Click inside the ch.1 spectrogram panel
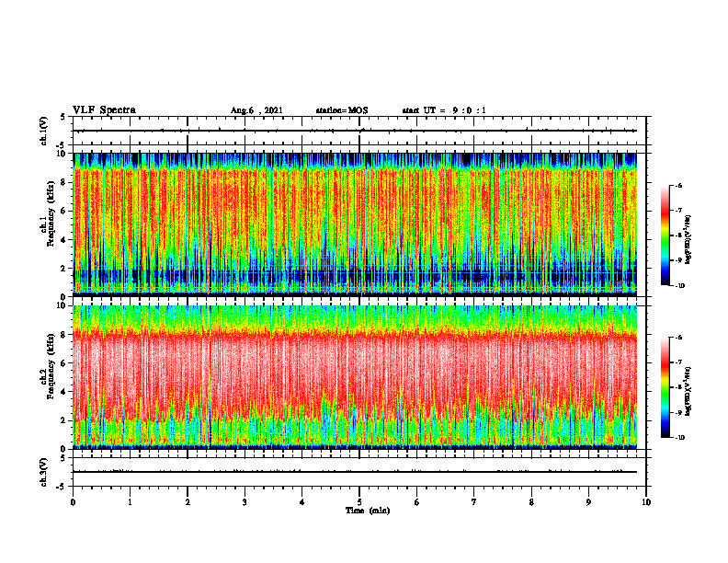The height and width of the screenshot is (563, 728). pos(355,224)
